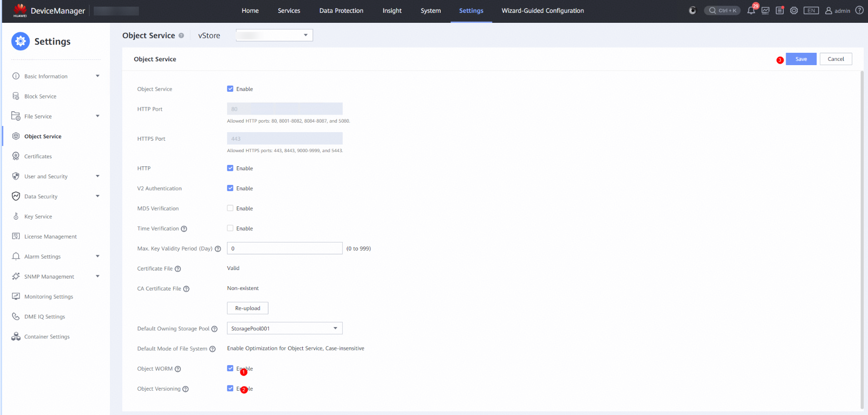Click the Re-upload button

point(247,308)
